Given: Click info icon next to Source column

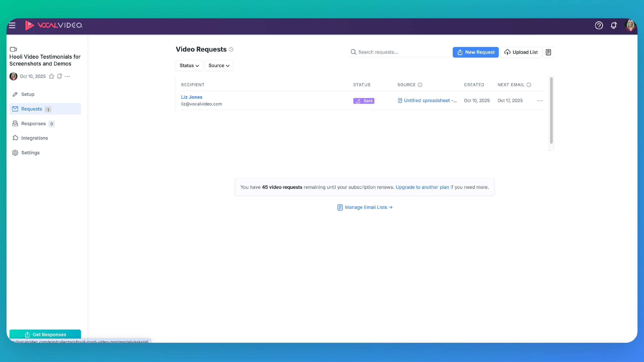Looking at the screenshot, I should [x=420, y=85].
